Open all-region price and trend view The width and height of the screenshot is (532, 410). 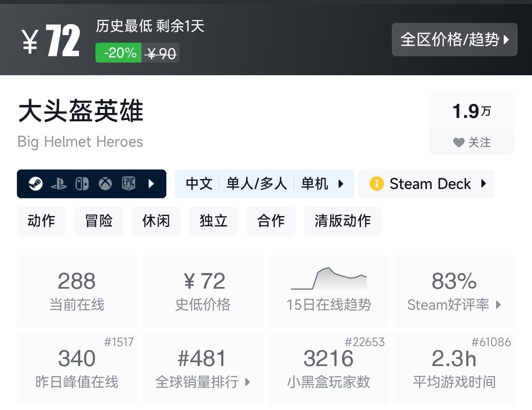point(454,40)
